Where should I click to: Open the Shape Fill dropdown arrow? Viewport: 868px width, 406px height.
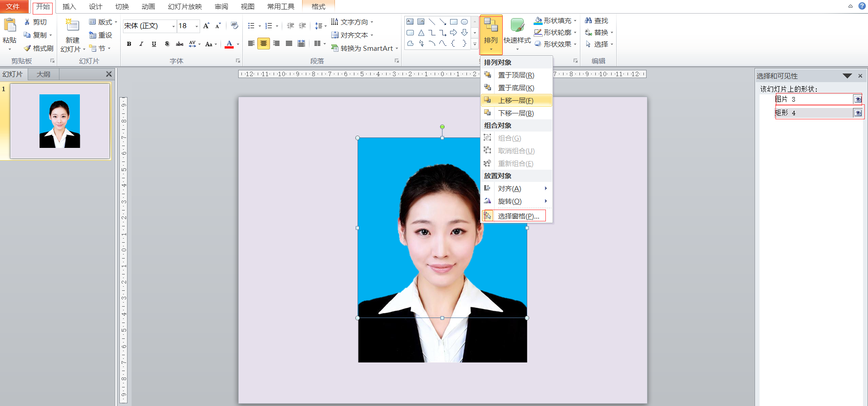tap(575, 21)
